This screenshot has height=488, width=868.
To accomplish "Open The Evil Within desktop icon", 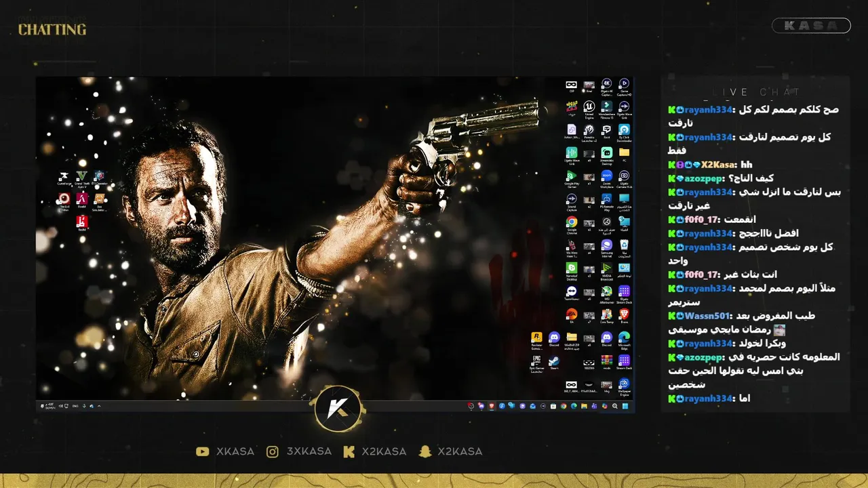I will tap(64, 201).
